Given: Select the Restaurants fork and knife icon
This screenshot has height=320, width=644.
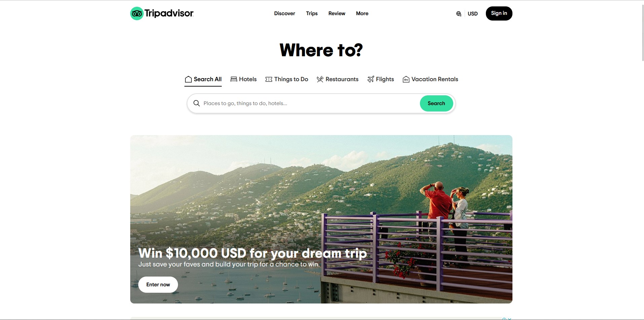Looking at the screenshot, I should click(x=320, y=79).
